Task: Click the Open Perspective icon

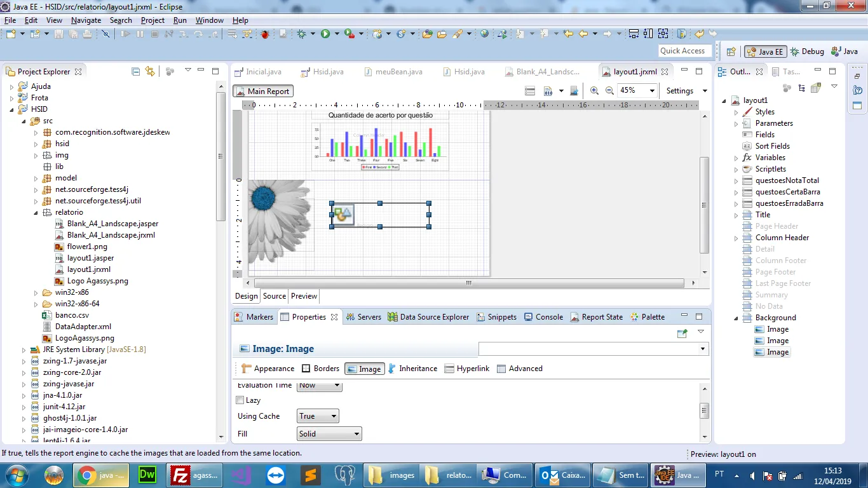Action: (731, 51)
